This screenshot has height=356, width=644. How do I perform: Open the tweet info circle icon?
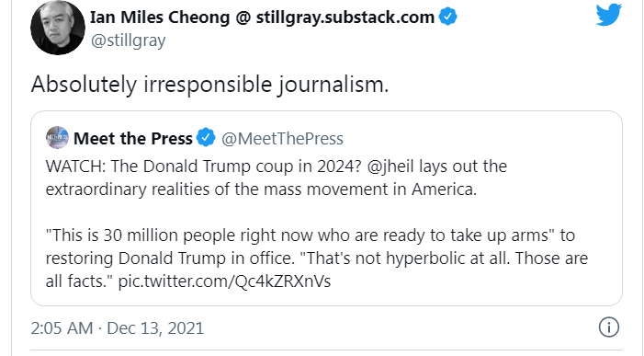coord(608,327)
